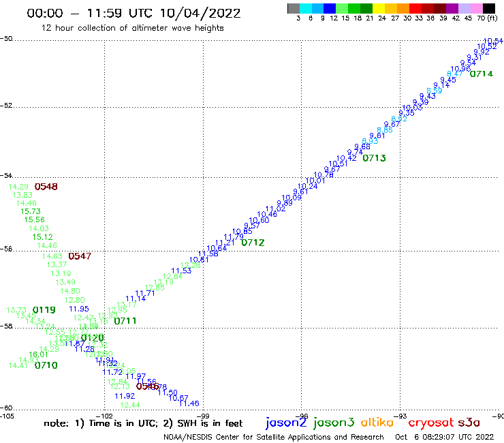Click the gray swatch in the color legend
Viewport: 504px width, 443px height.
[x=294, y=8]
